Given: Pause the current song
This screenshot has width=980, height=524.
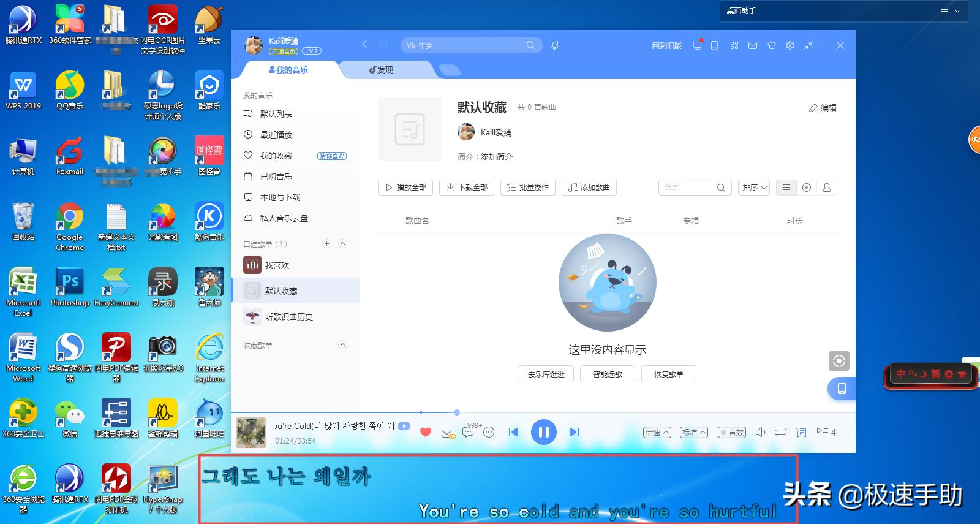Looking at the screenshot, I should pyautogui.click(x=543, y=432).
